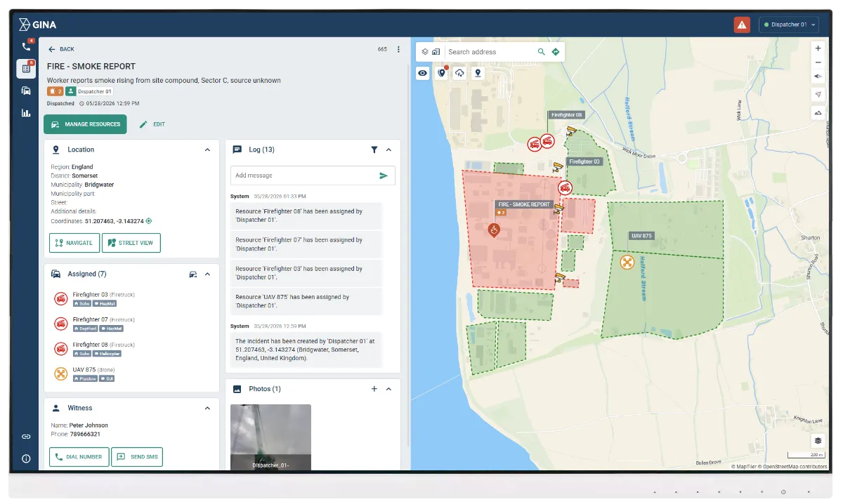This screenshot has width=843, height=504.
Task: Open the Dispatcher 01 user dropdown
Action: point(789,25)
